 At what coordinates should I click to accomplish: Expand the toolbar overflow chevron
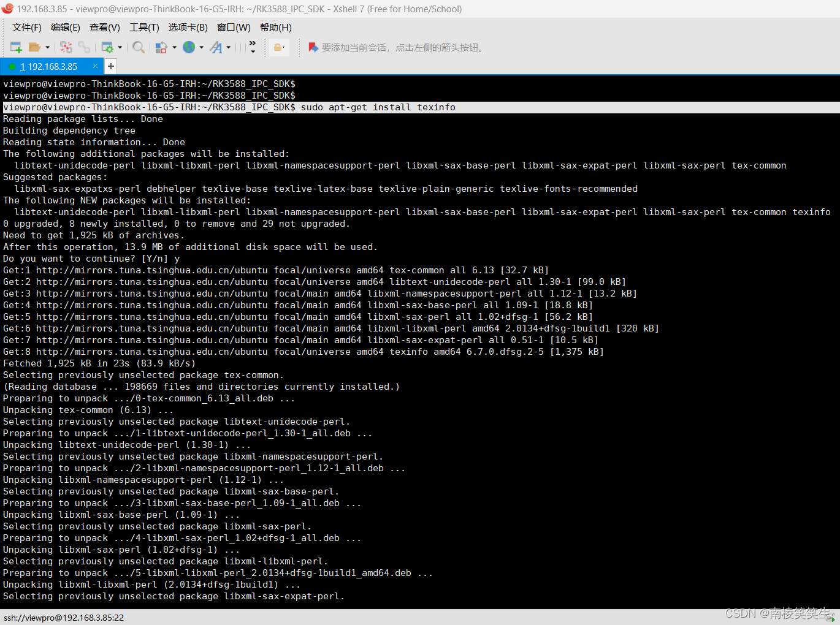point(253,45)
